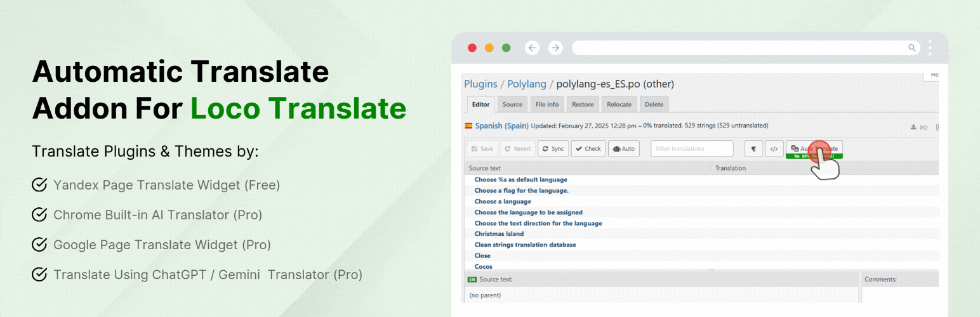The image size is (980, 317).
Task: Select string "Clean strings translation database"
Action: [526, 245]
